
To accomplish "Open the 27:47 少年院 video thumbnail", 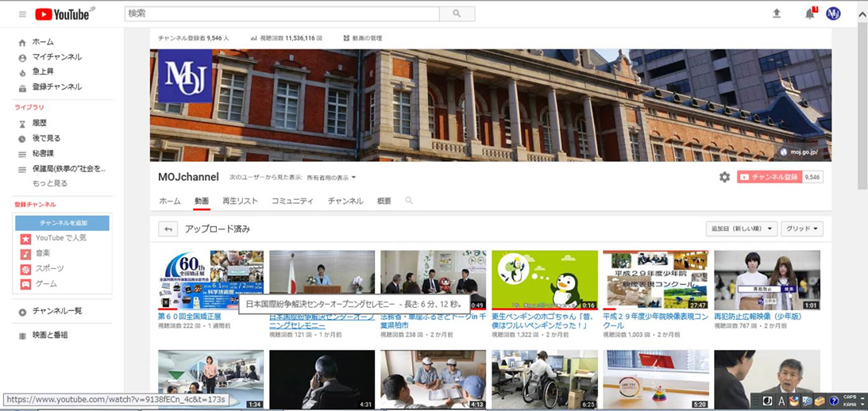I will pos(656,280).
